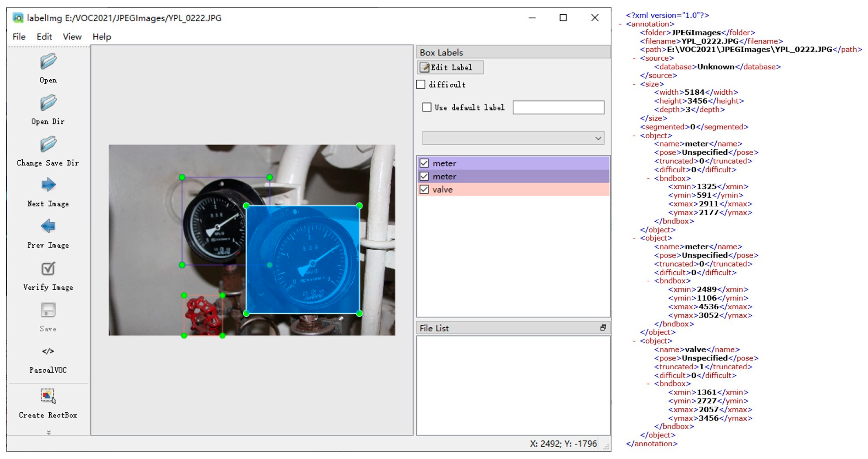868x459 pixels.
Task: Click the Open Dir folder icon
Action: (x=48, y=103)
